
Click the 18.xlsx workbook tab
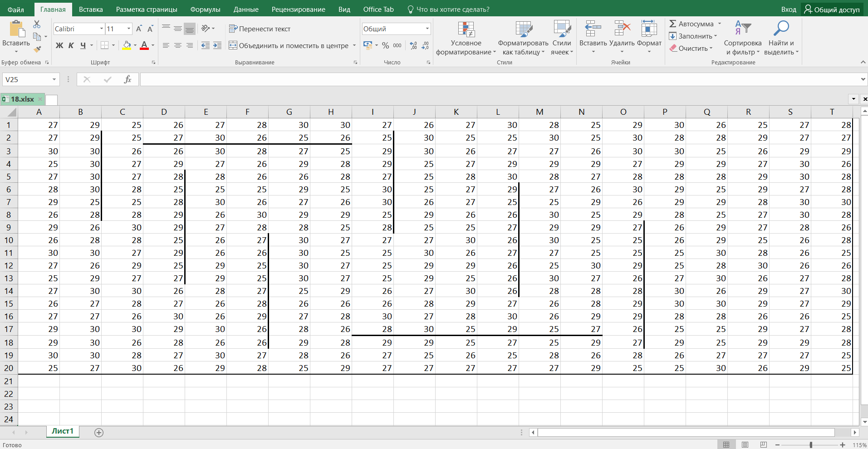pyautogui.click(x=23, y=99)
